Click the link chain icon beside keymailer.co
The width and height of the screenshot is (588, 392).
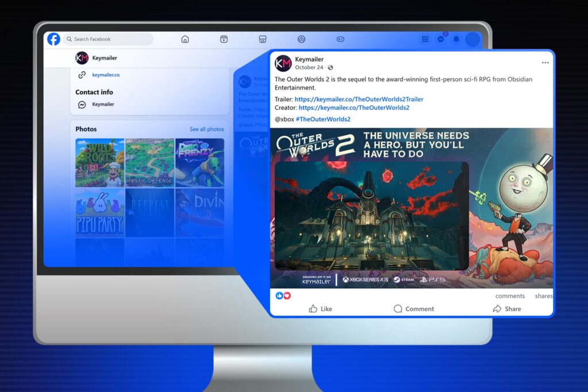pos(82,75)
